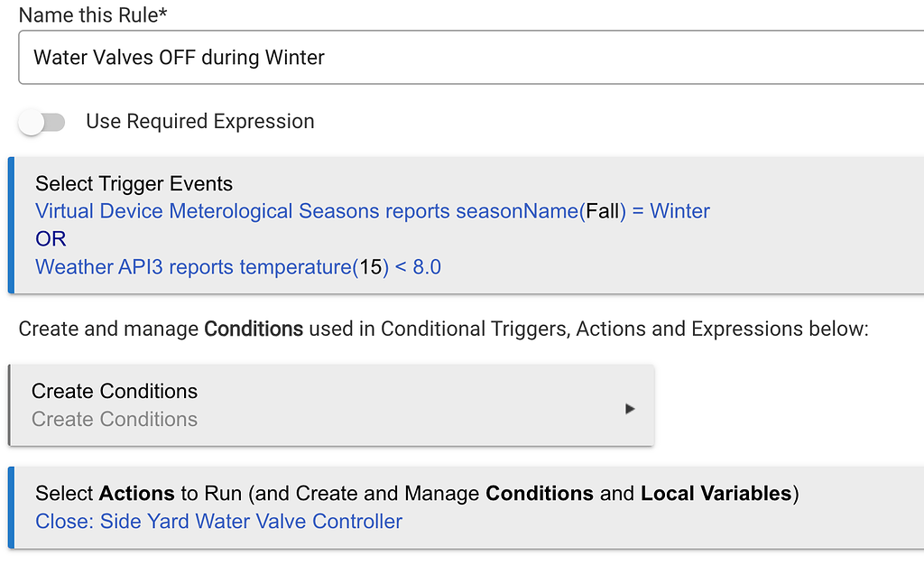
Task: Click the grey Create Conditions placeholder
Action: (x=115, y=419)
